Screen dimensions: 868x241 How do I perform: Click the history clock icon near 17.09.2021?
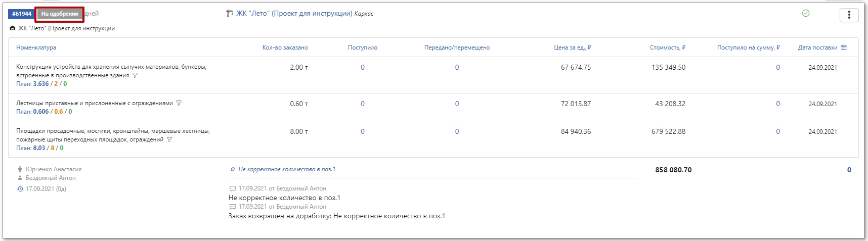[20, 189]
